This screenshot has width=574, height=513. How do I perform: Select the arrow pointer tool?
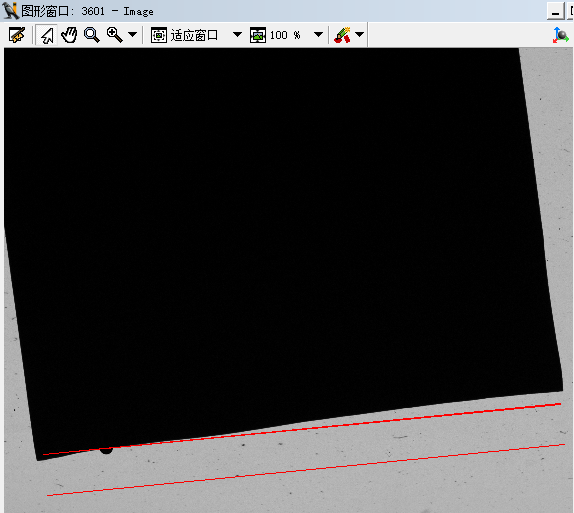[x=47, y=35]
